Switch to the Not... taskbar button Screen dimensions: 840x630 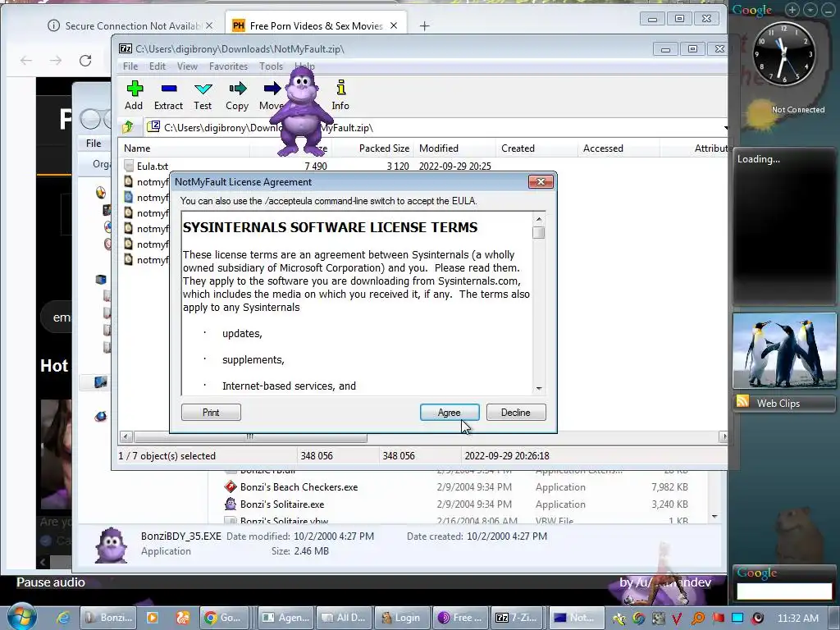(x=576, y=618)
